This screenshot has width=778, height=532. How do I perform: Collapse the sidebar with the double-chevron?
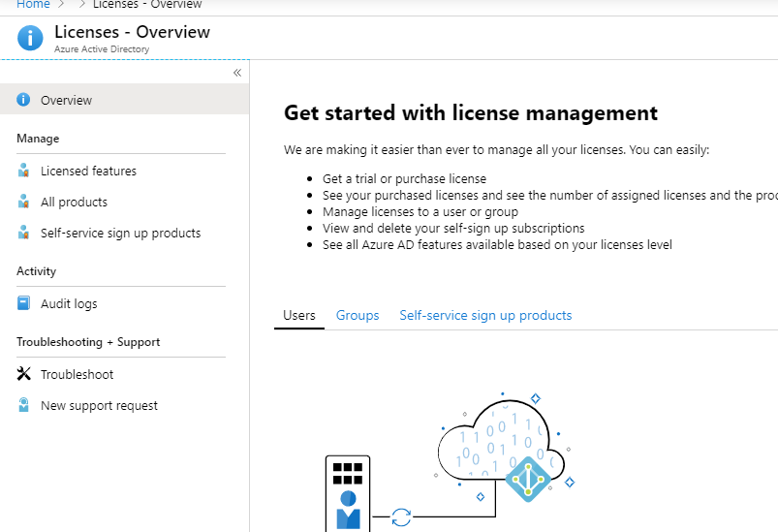coord(237,73)
